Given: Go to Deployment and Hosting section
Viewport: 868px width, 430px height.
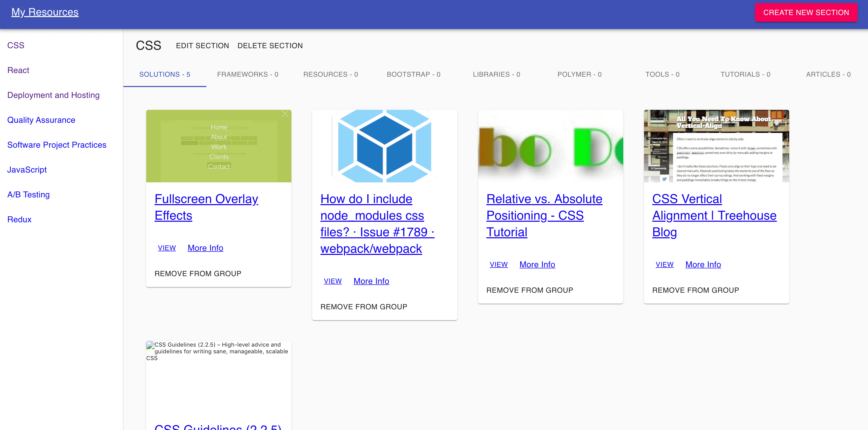Looking at the screenshot, I should 53,95.
